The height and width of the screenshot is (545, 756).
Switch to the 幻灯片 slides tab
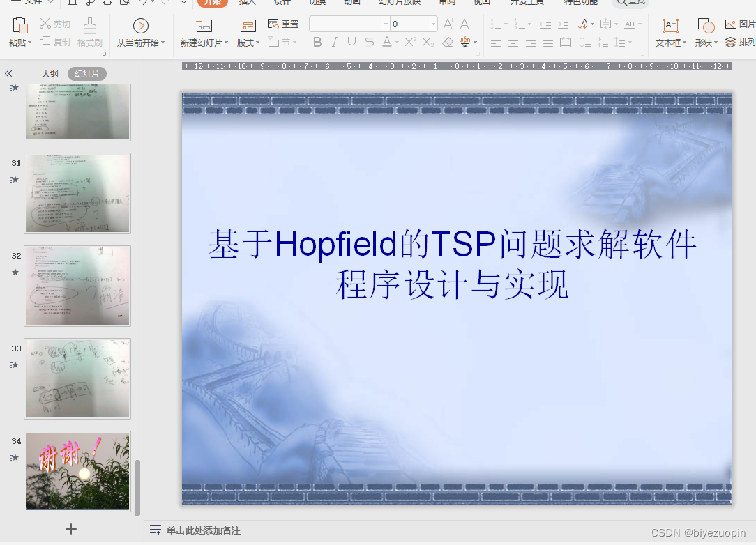(x=86, y=73)
